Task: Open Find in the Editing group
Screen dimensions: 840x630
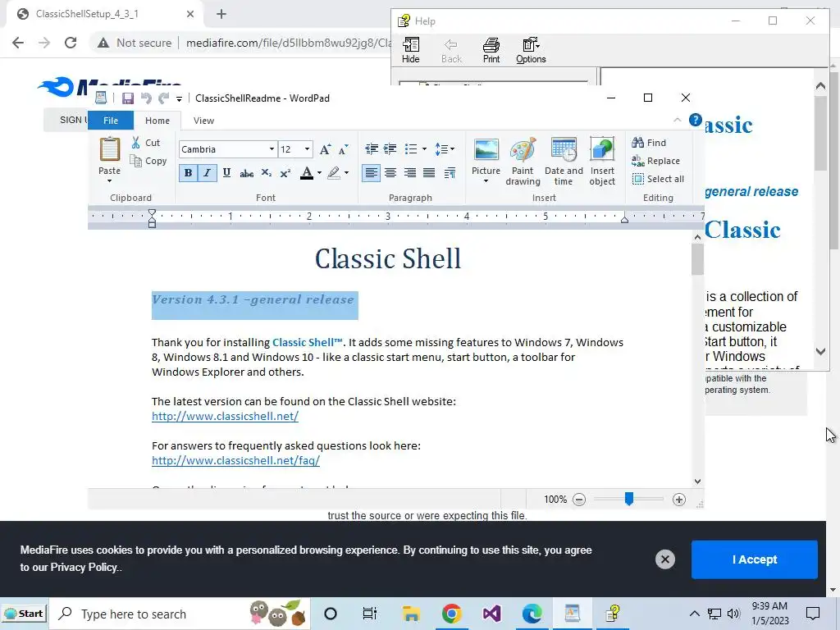Action: click(x=650, y=143)
